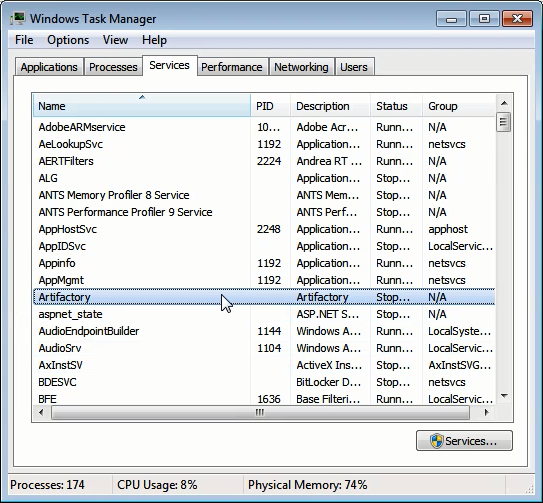Screen dimensions: 543x503
Task: Switch to the Users tab
Action: (x=354, y=67)
